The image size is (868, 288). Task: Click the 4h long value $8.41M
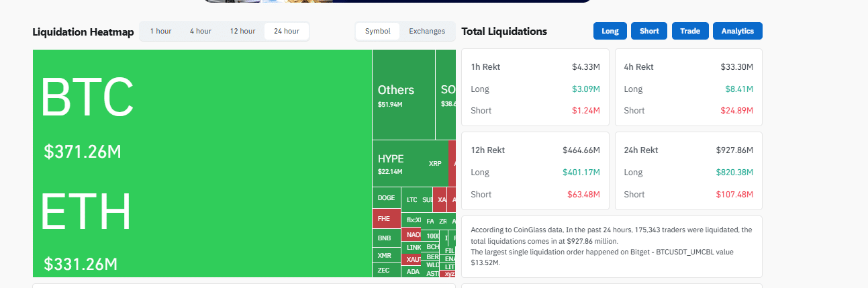tap(739, 89)
